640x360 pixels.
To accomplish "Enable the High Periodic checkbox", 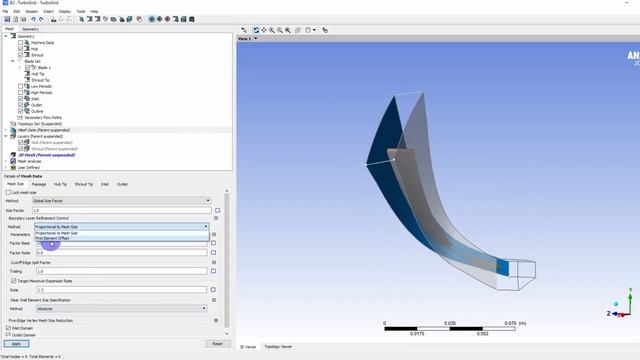I will click(20, 93).
